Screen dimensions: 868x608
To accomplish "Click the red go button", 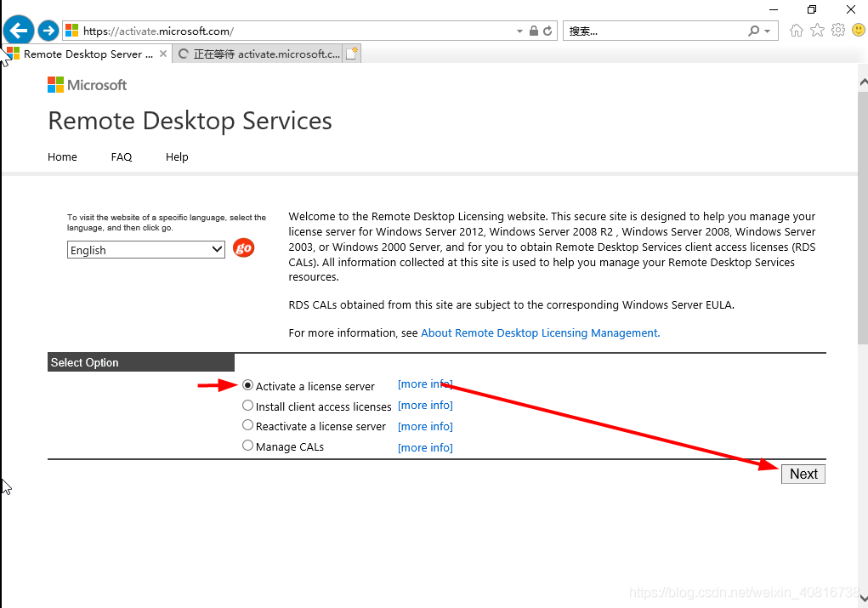I will coord(243,248).
